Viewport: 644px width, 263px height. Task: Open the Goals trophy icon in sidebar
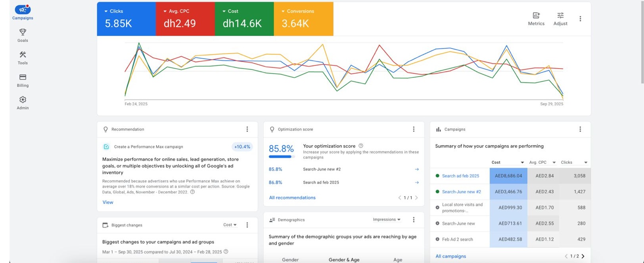click(23, 32)
